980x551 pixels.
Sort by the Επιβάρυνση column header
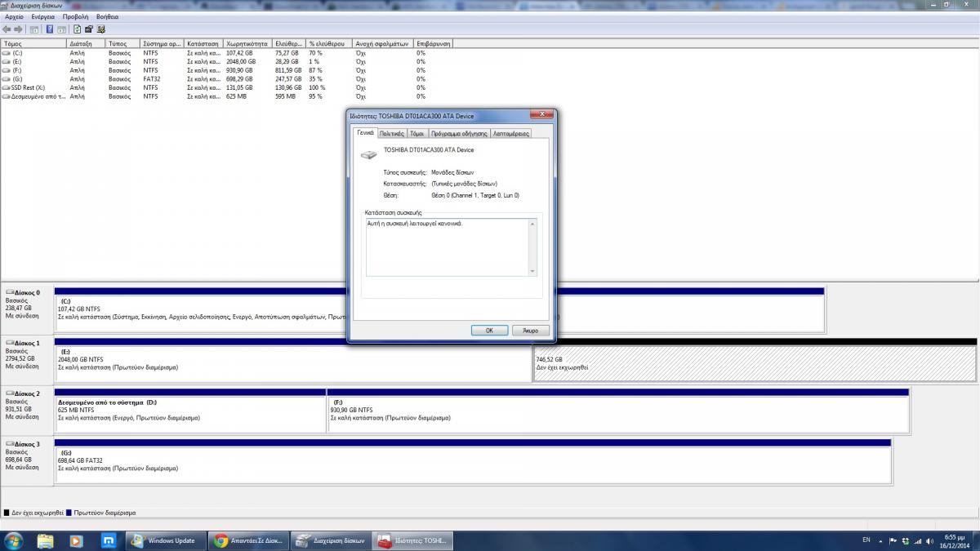click(434, 43)
